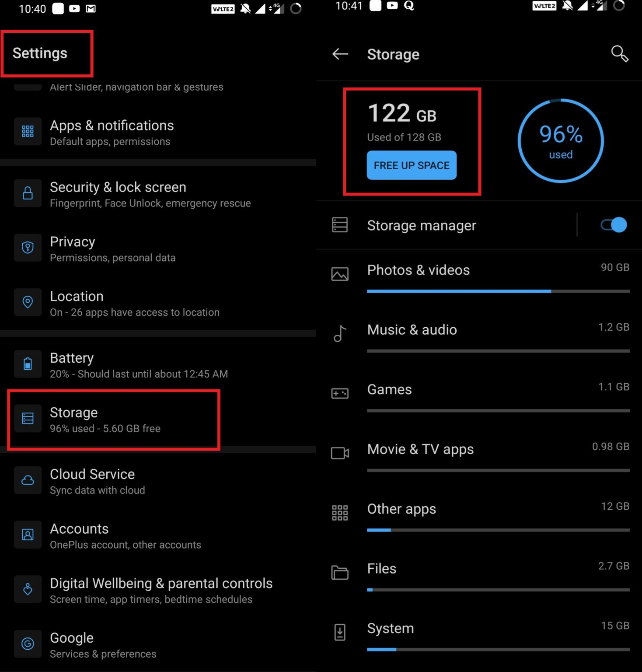Open Digital Wellbeing & parental controls
The width and height of the screenshot is (642, 672).
click(x=161, y=590)
